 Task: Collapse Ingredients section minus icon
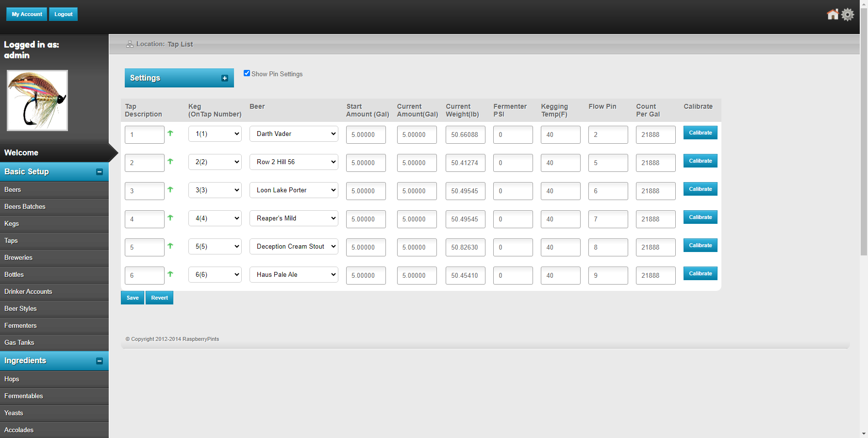coord(100,361)
